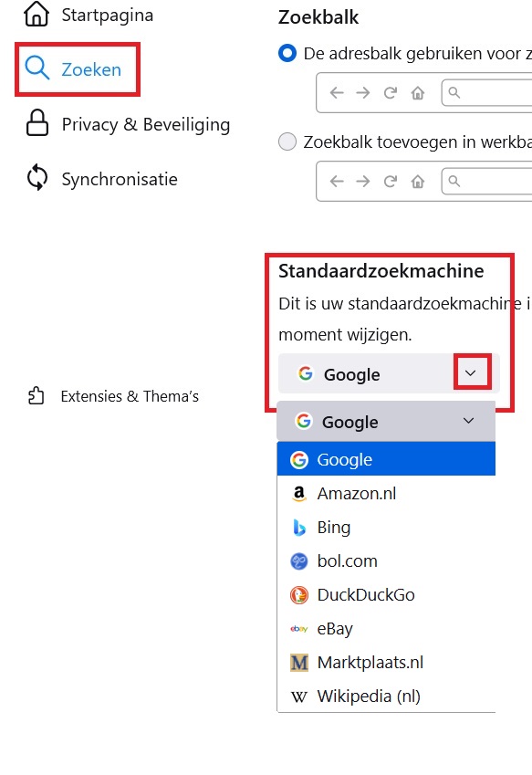The height and width of the screenshot is (775, 532).
Task: Select bol.com from the search engines
Action: [x=347, y=560]
